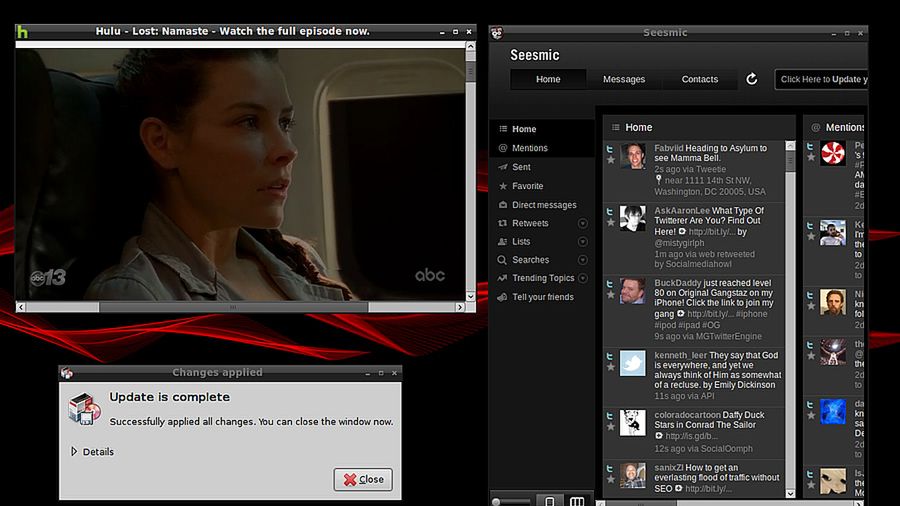The image size is (900, 506).
Task: Click the Hulu window scrollbar down arrow
Action: click(x=471, y=297)
